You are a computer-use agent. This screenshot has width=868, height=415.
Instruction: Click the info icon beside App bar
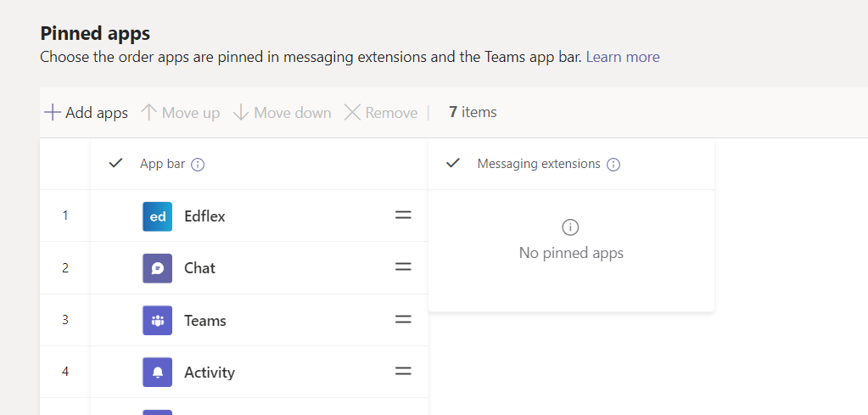click(x=198, y=165)
